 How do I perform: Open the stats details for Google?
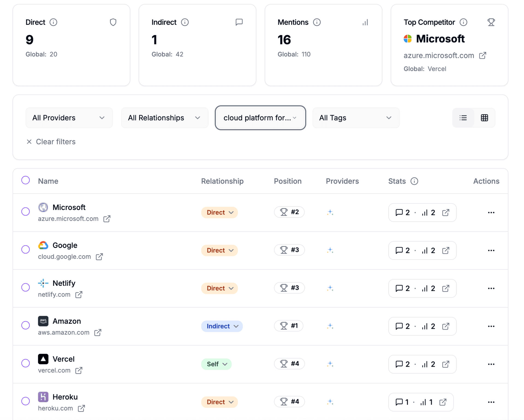(x=422, y=250)
